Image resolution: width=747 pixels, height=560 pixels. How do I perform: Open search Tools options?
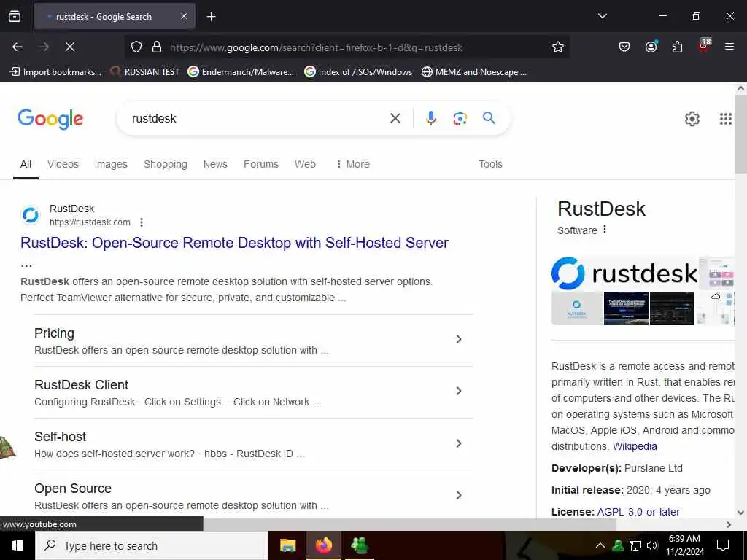coord(490,164)
